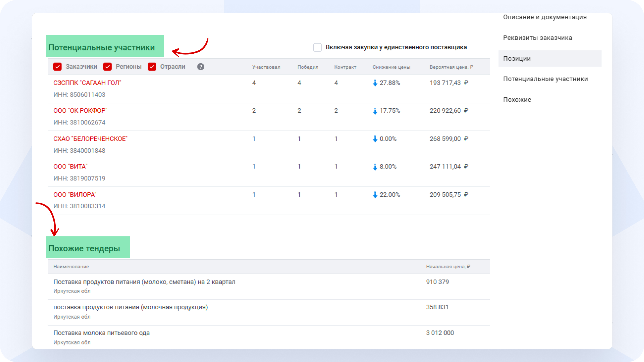Open the help tooltip next to filters
Image resolution: width=644 pixels, height=362 pixels.
(x=201, y=67)
